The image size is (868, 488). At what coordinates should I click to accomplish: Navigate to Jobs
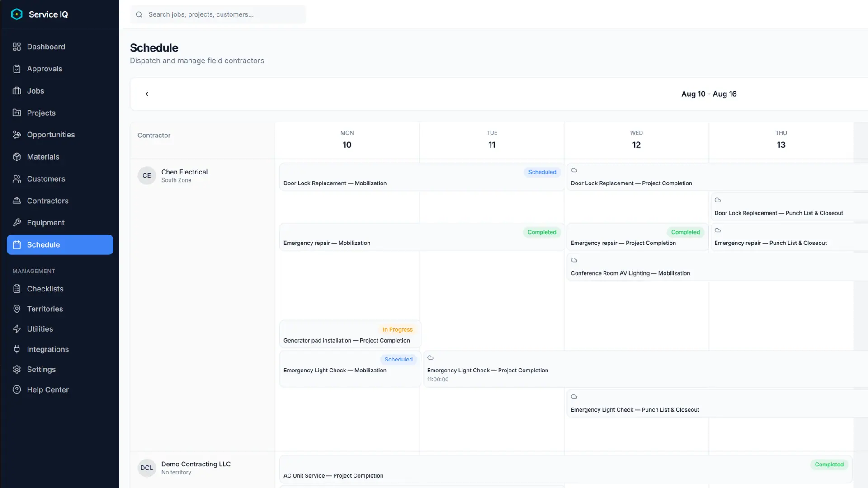pyautogui.click(x=60, y=91)
